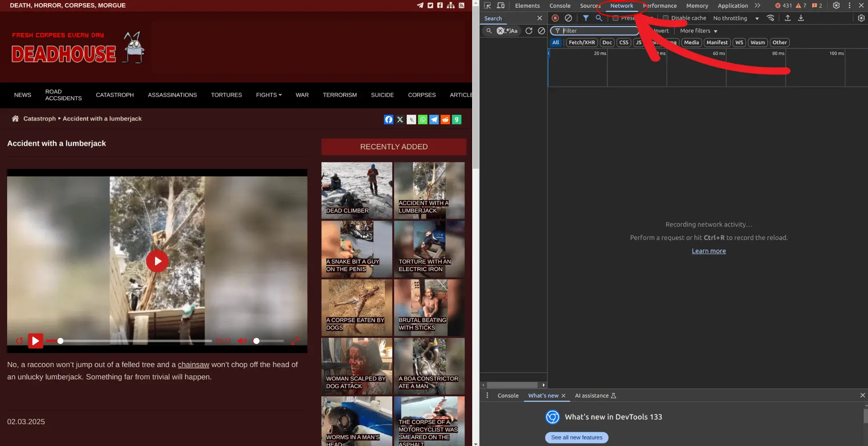
Task: Toggle the Fetch/XHR request filter
Action: pos(582,42)
